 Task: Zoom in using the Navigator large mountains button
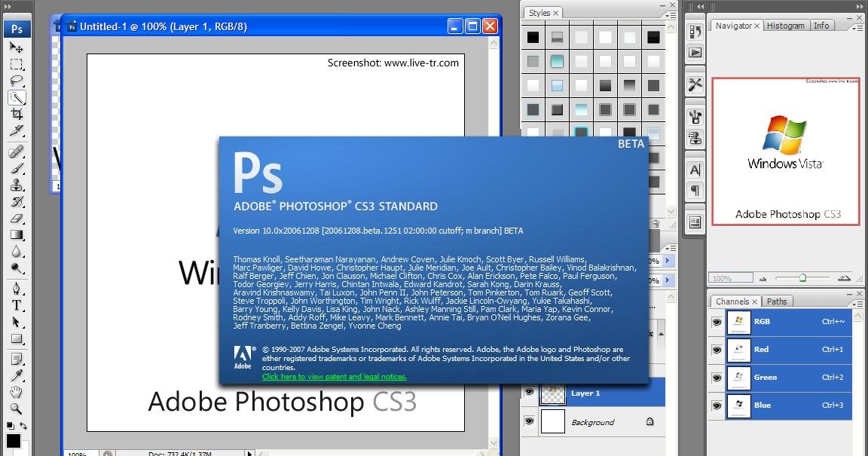click(844, 278)
